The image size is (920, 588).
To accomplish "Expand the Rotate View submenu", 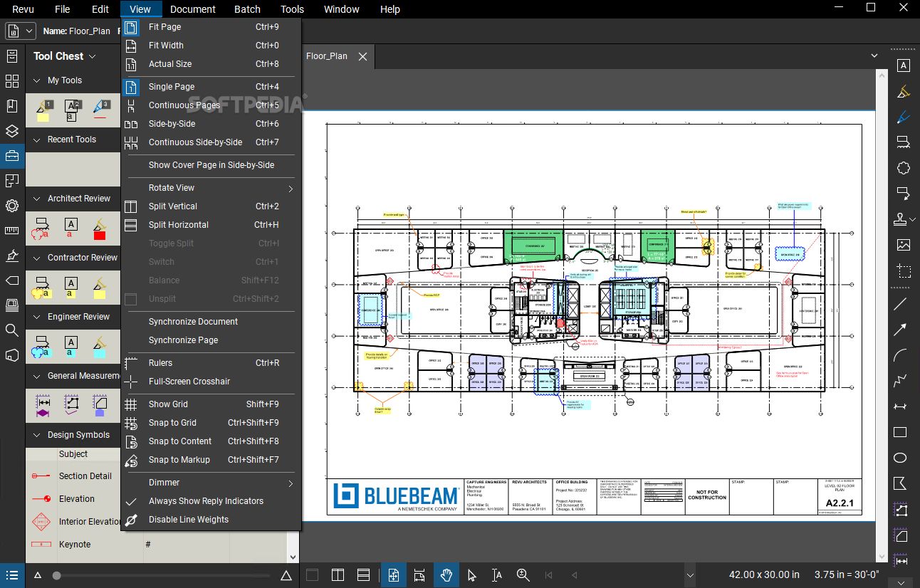I will click(x=211, y=188).
